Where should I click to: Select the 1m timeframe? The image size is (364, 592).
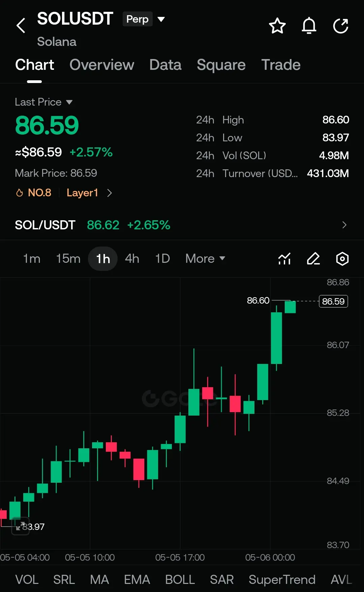(32, 259)
